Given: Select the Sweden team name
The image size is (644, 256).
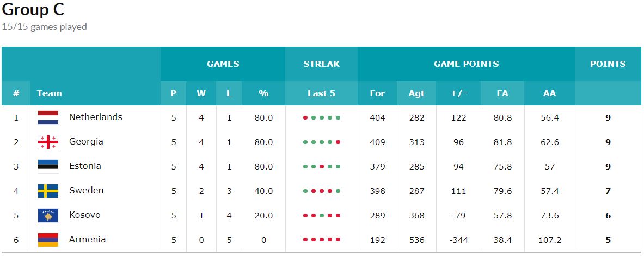Looking at the screenshot, I should click(86, 190).
